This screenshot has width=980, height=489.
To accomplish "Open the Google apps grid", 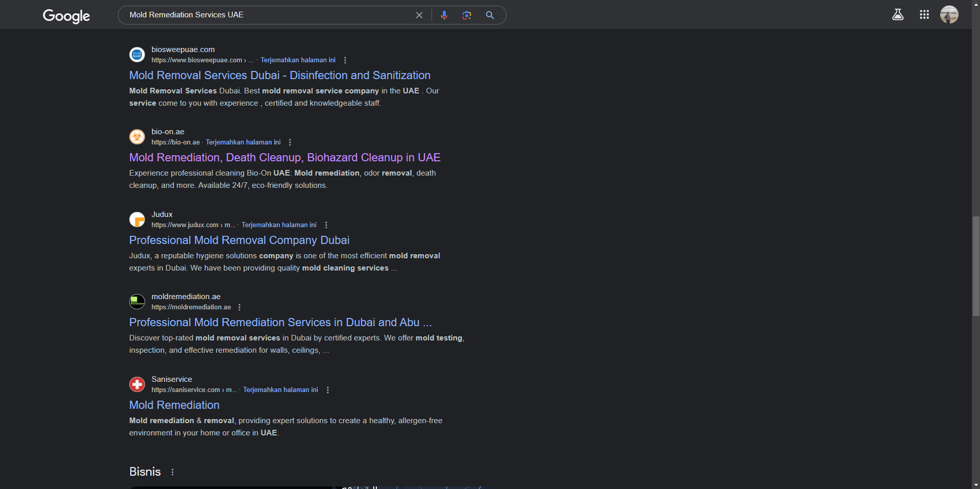I will point(924,15).
